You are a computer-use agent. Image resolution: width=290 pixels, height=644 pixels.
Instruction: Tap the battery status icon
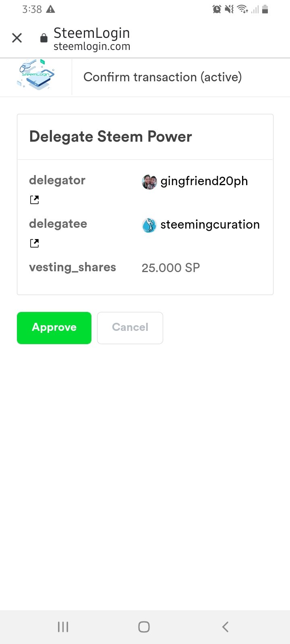click(265, 9)
